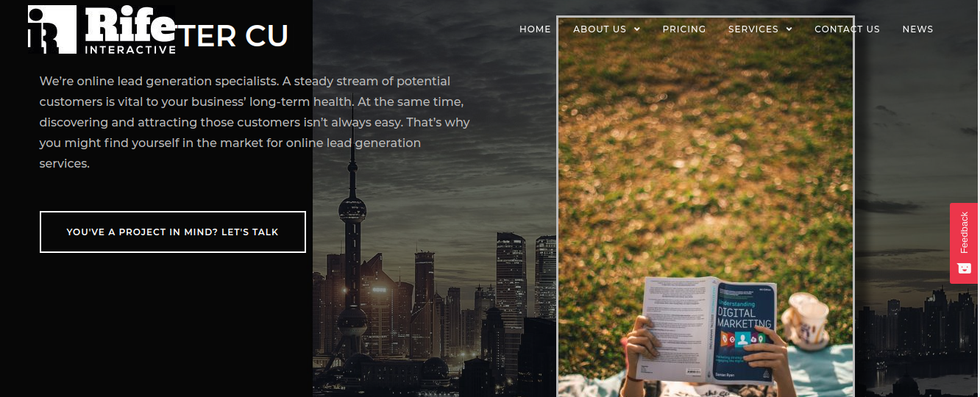The image size is (980, 397).
Task: Click the Rife square R logo icon
Action: pos(52,29)
